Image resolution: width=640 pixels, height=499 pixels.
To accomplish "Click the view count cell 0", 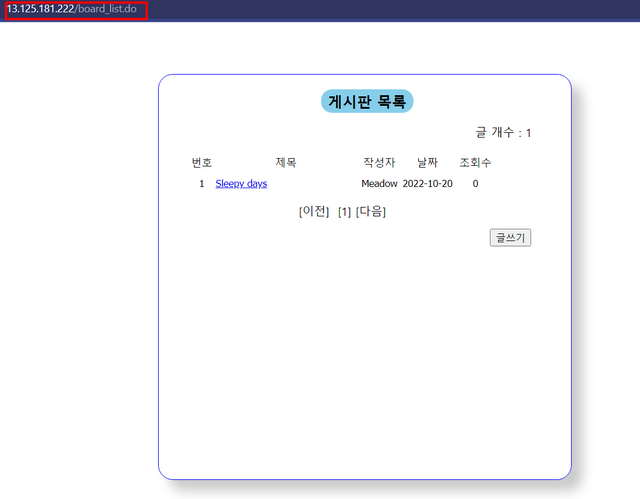I will 476,184.
